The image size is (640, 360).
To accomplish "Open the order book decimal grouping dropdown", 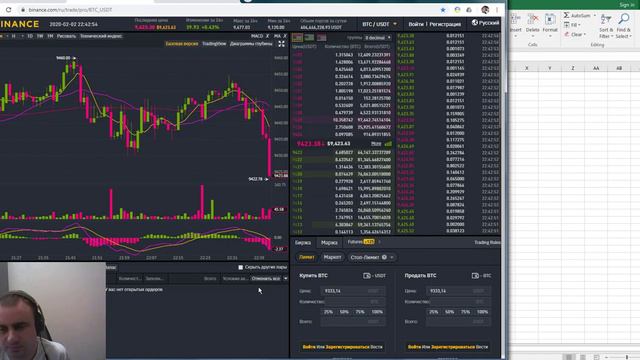I will point(378,38).
